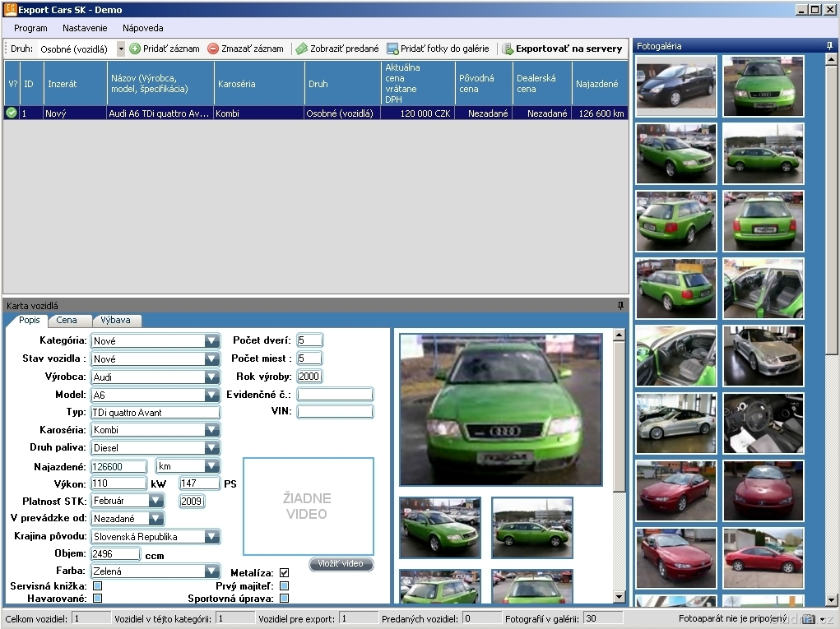Image resolution: width=840 pixels, height=629 pixels.
Task: Switch to the Výbava tab
Action: 116,320
